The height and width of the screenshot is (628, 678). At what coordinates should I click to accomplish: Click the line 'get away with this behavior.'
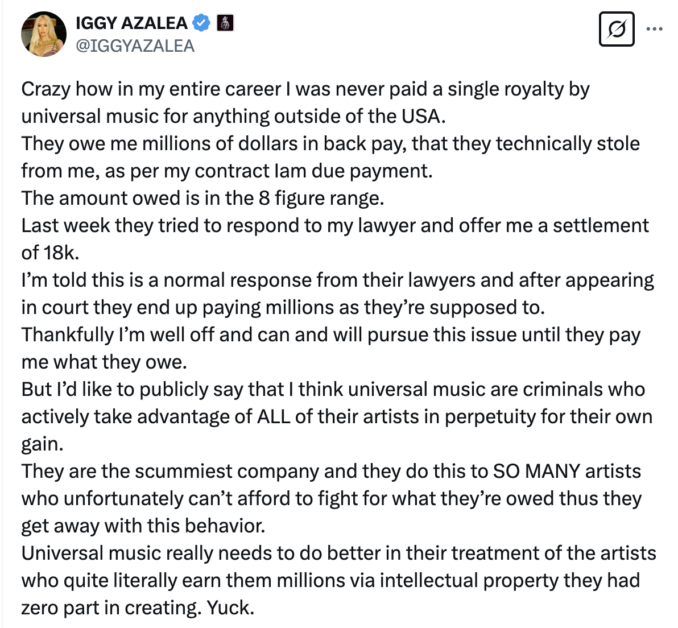pyautogui.click(x=143, y=526)
